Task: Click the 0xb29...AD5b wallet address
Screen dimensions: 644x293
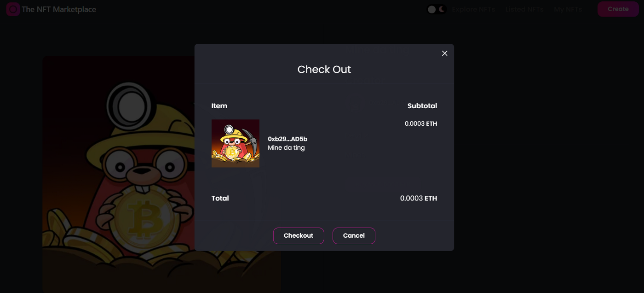Action: click(x=287, y=139)
